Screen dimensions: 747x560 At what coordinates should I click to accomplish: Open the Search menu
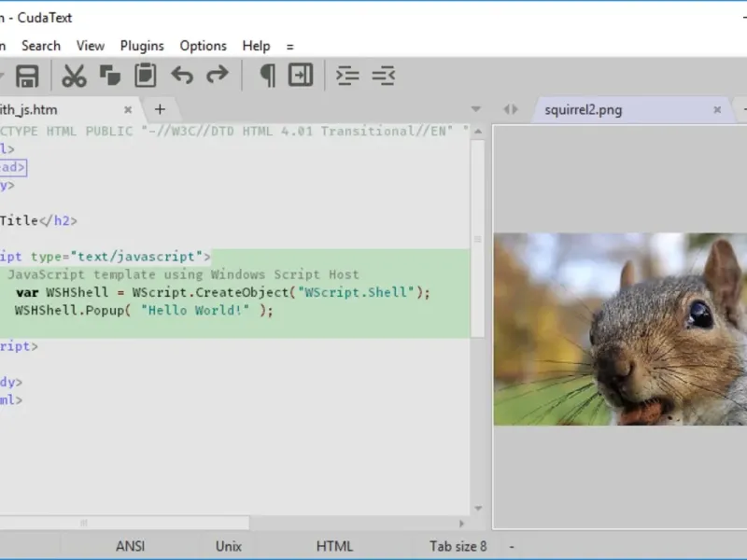pos(41,46)
